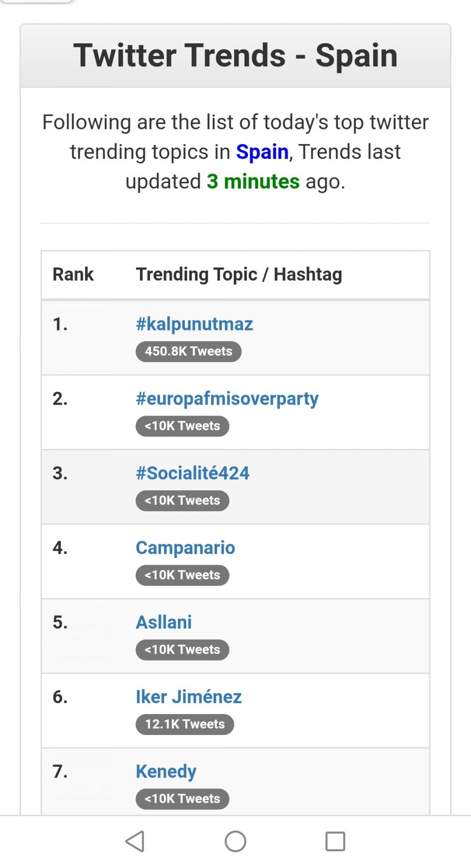Screen dimensions: 471x868
Task: Open the #europafmisoverparty hashtag link
Action: point(227,399)
